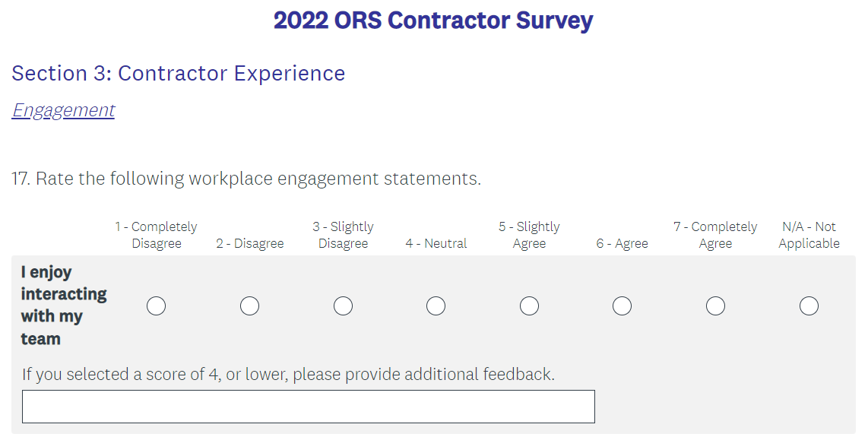Click the 'If you selected a score' instruction text
The height and width of the screenshot is (437, 868).
[x=288, y=374]
